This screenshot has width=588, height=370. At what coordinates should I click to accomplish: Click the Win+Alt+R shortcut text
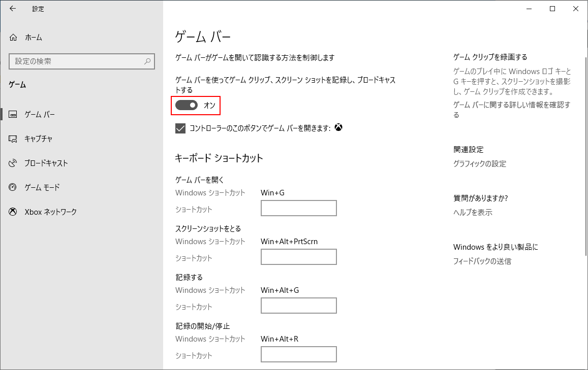[x=280, y=339]
